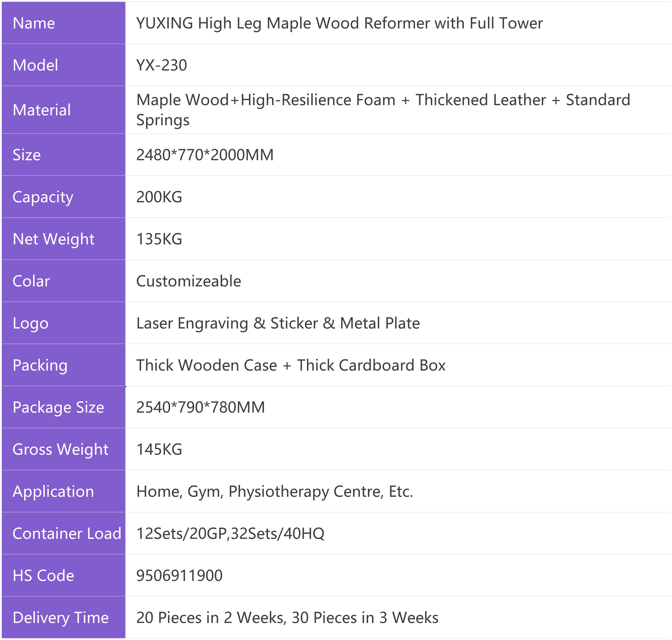Click the 'Size' label cell
Viewport: 672px width, 640px height.
[x=64, y=155]
